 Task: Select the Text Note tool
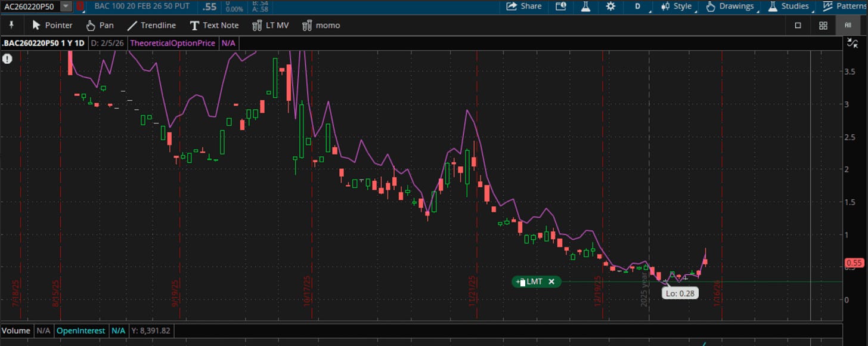click(x=214, y=25)
